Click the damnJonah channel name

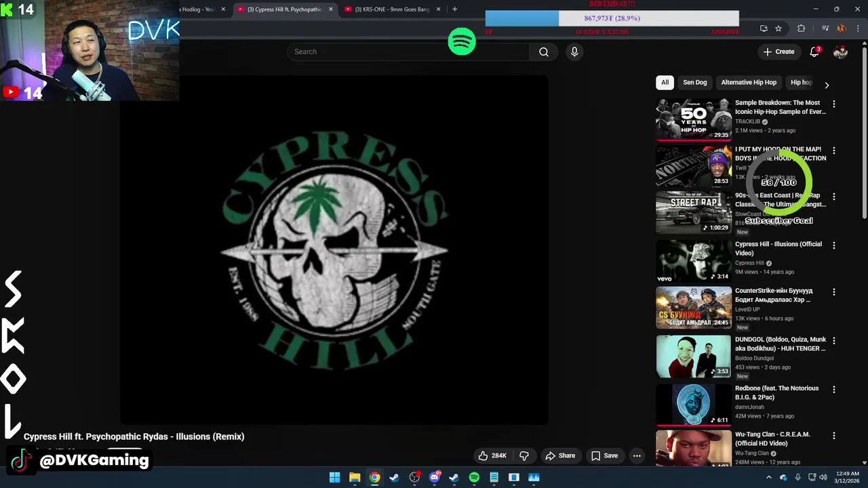(x=749, y=407)
